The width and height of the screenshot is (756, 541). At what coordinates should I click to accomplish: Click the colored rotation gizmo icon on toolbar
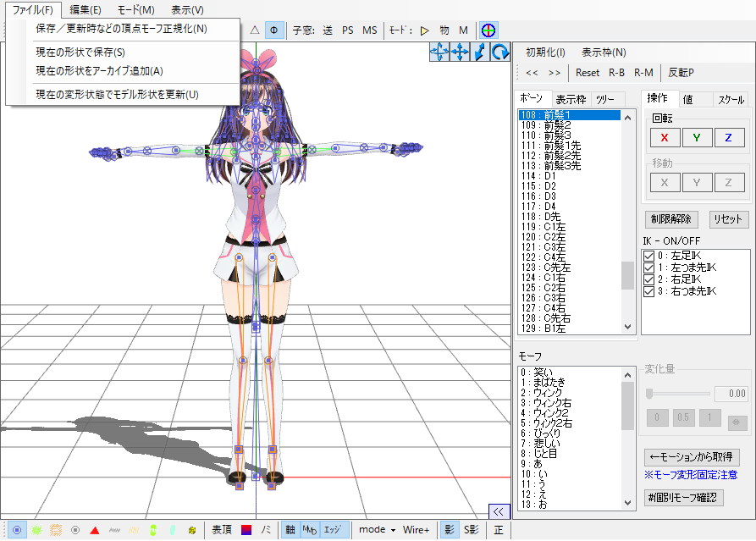click(x=488, y=30)
